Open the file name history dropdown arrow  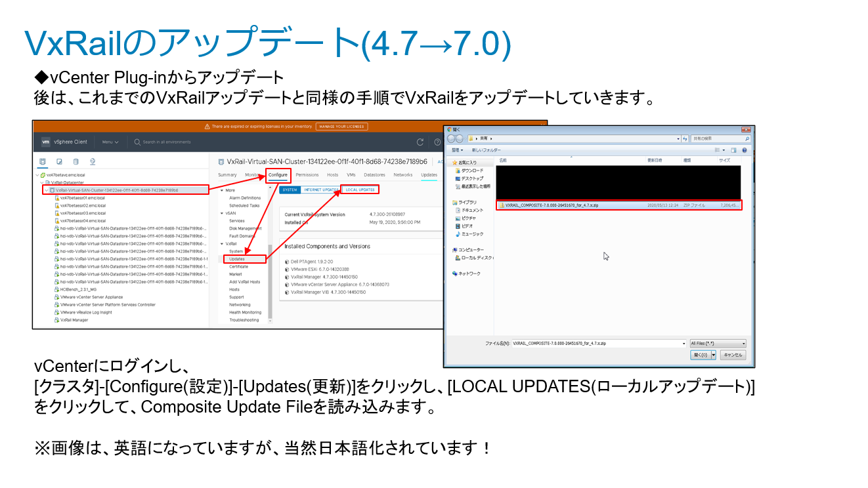coord(684,343)
